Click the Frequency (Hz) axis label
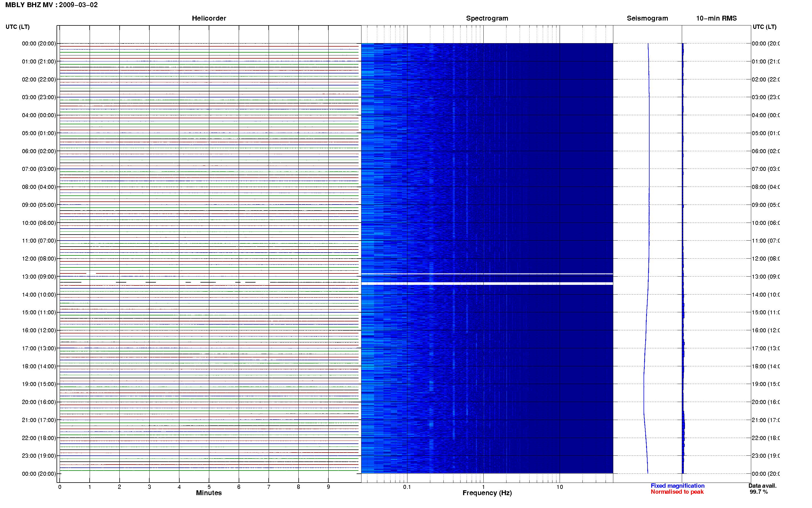This screenshot has width=812, height=508. [x=487, y=493]
